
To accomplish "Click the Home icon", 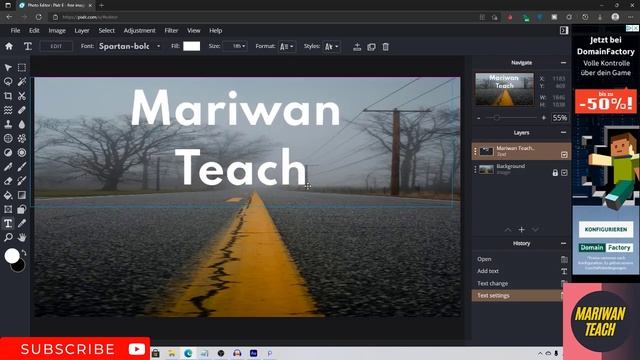I will (x=9, y=46).
